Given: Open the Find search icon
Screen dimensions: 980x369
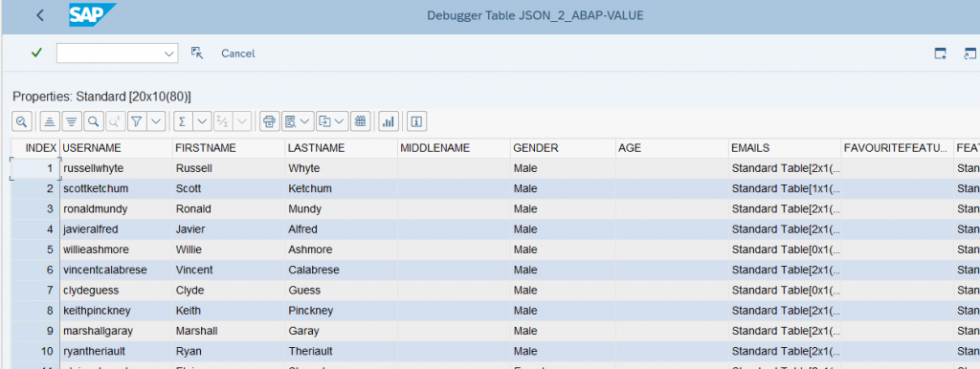Looking at the screenshot, I should coord(93,121).
